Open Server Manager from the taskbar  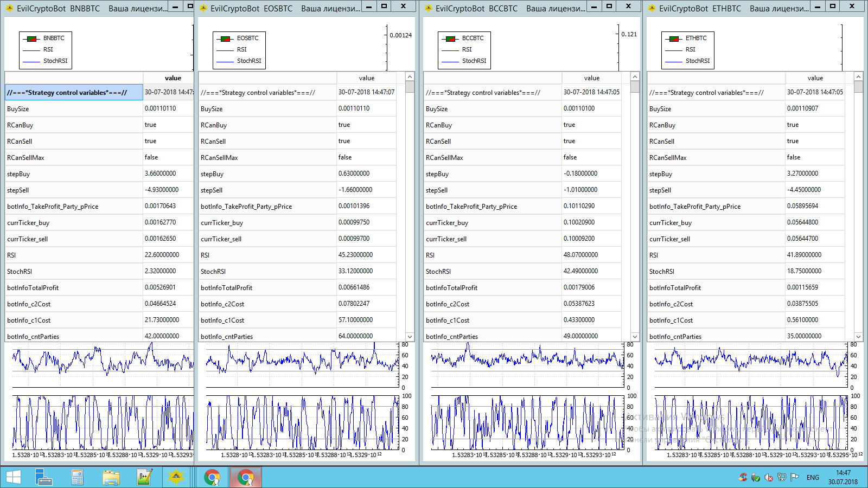point(43,477)
